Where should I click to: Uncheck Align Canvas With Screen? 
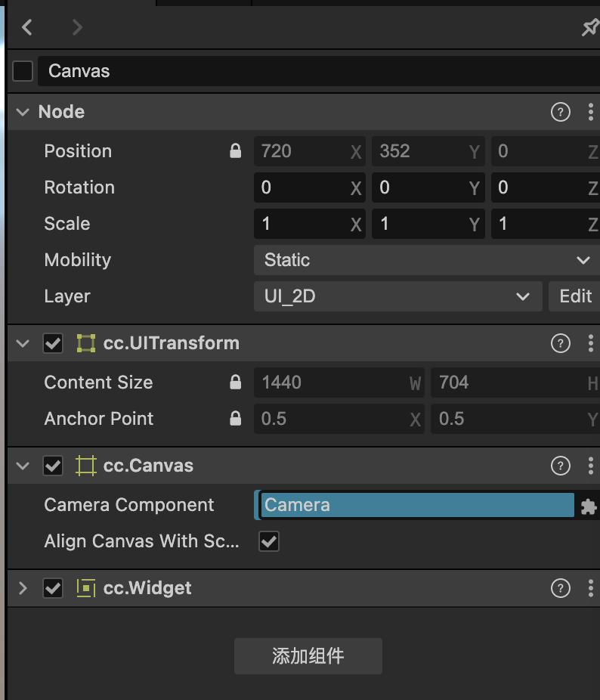[269, 541]
